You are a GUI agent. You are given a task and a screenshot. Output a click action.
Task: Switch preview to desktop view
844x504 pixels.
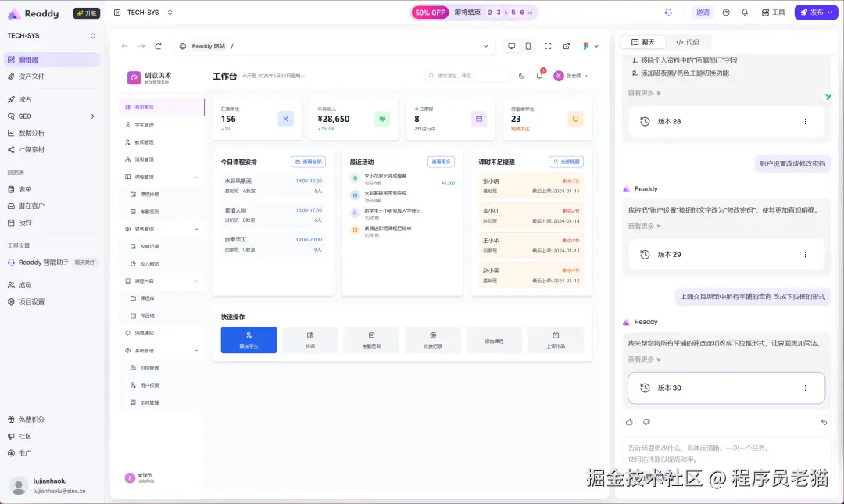point(512,46)
